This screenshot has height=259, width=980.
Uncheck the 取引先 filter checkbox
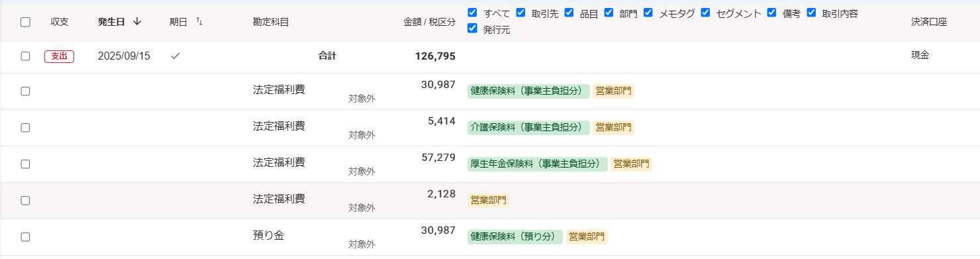click(520, 13)
